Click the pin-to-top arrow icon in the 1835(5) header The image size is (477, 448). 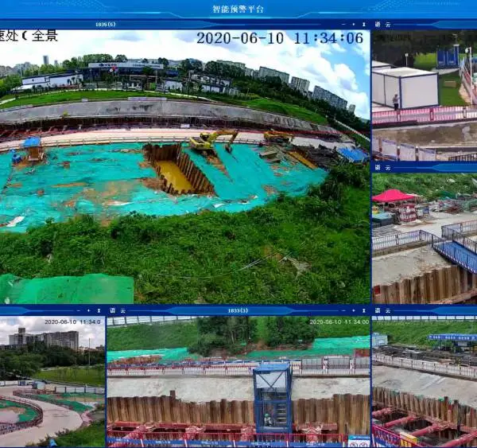click(x=364, y=25)
